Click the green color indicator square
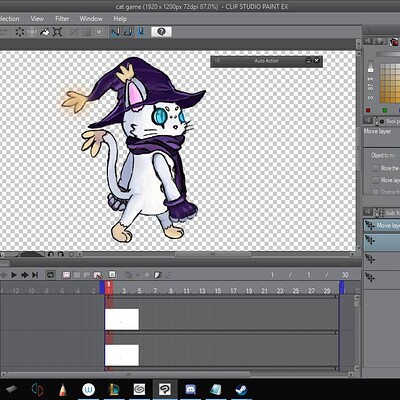Image resolution: width=400 pixels, height=400 pixels. pos(385,110)
